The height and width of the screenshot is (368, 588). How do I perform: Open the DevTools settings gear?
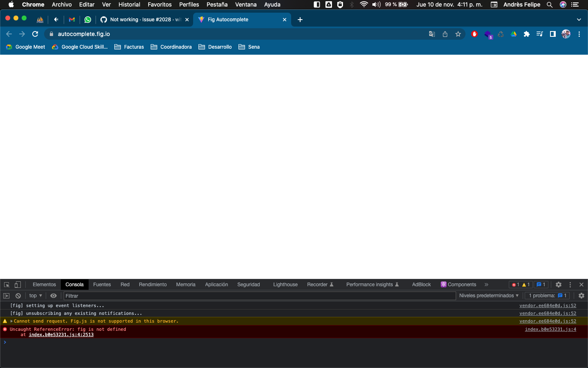pos(558,285)
